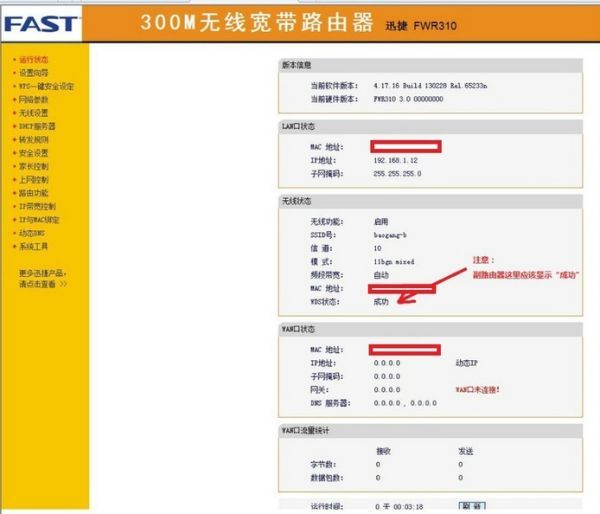Open 系统工具 system tools menu

click(x=34, y=246)
